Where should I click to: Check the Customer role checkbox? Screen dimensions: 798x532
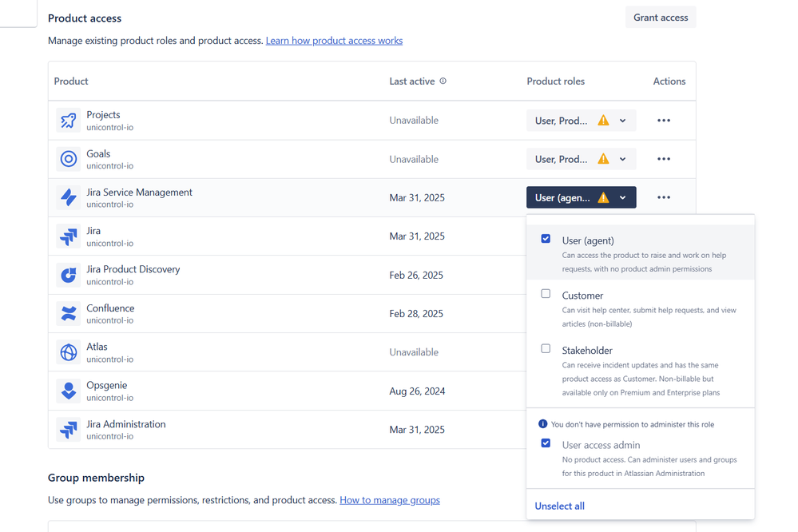[x=546, y=294]
